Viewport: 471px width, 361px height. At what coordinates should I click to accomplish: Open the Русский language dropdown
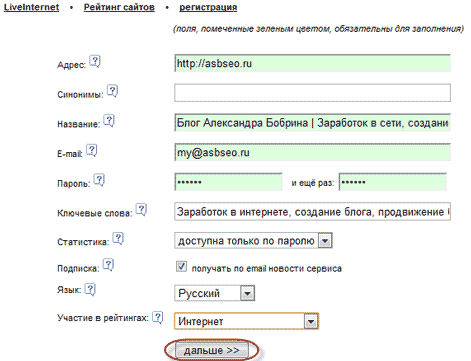tap(215, 293)
